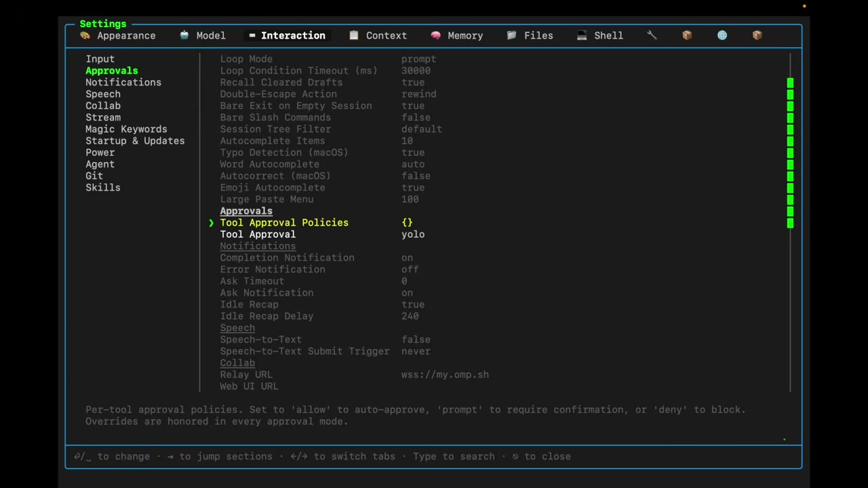Open the globe icon tab
This screenshot has width=868, height=488.
(722, 35)
